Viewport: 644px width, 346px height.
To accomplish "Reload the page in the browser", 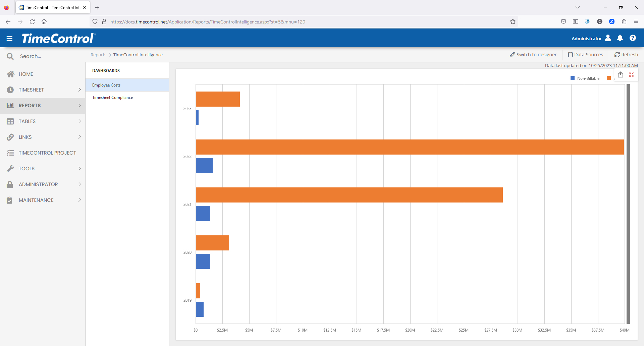I will [32, 22].
